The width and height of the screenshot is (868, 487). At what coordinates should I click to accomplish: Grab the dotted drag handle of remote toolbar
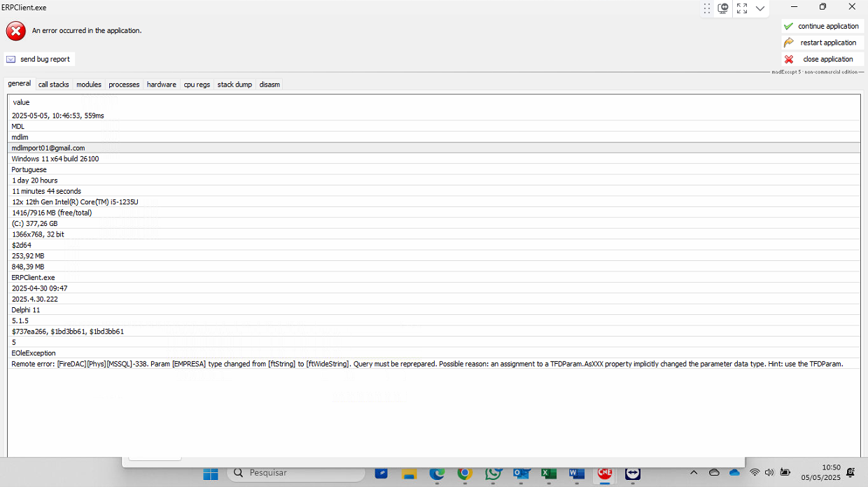(707, 8)
